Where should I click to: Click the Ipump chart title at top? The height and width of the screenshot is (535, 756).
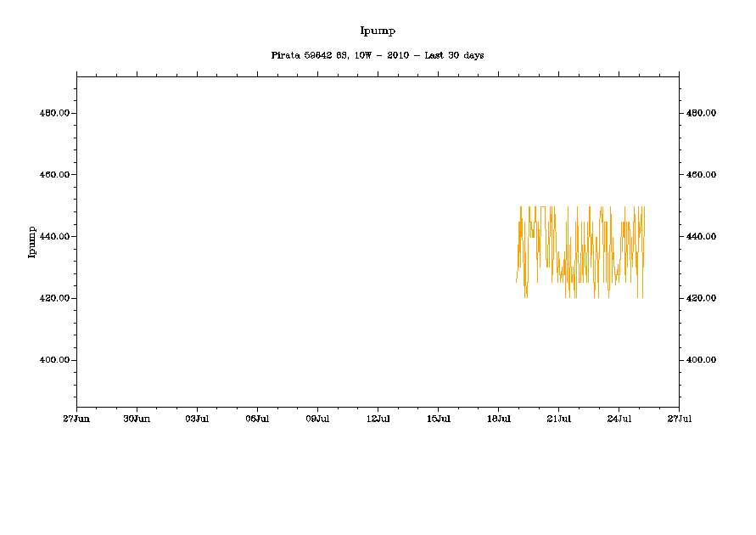pos(378,31)
